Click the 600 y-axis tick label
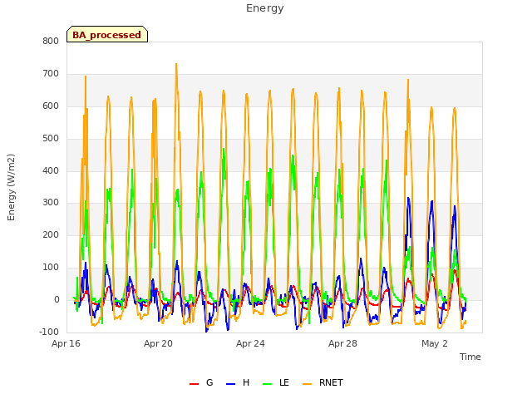532x399 pixels. click(x=51, y=106)
